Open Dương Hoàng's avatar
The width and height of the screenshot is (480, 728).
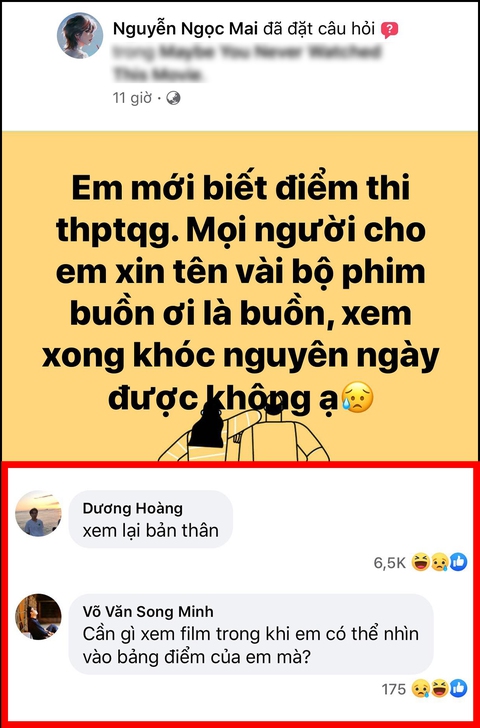click(x=38, y=514)
